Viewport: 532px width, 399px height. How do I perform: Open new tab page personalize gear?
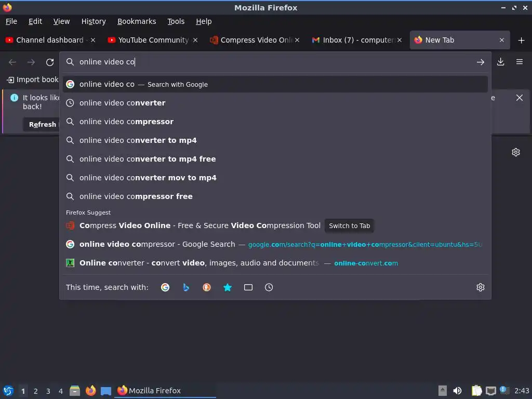[x=516, y=152]
